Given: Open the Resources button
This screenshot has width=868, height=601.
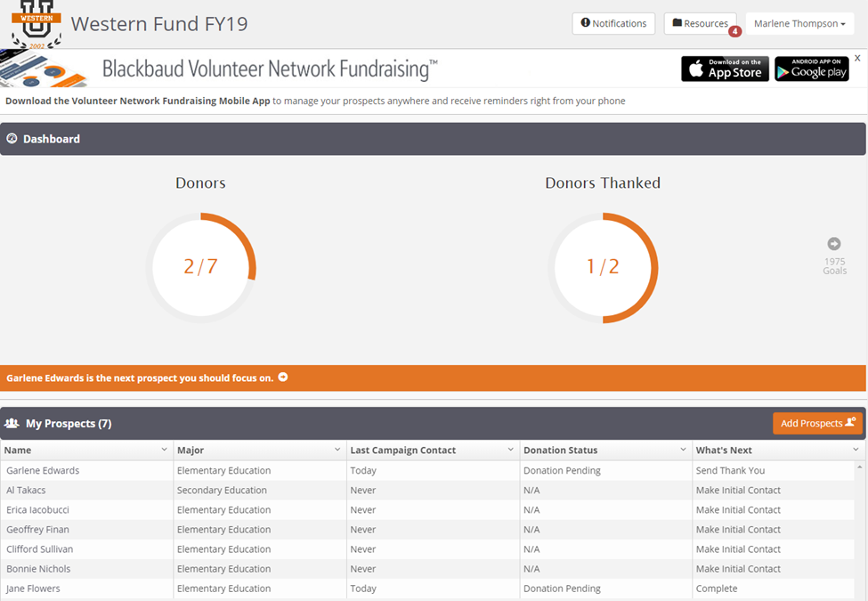Looking at the screenshot, I should [701, 23].
